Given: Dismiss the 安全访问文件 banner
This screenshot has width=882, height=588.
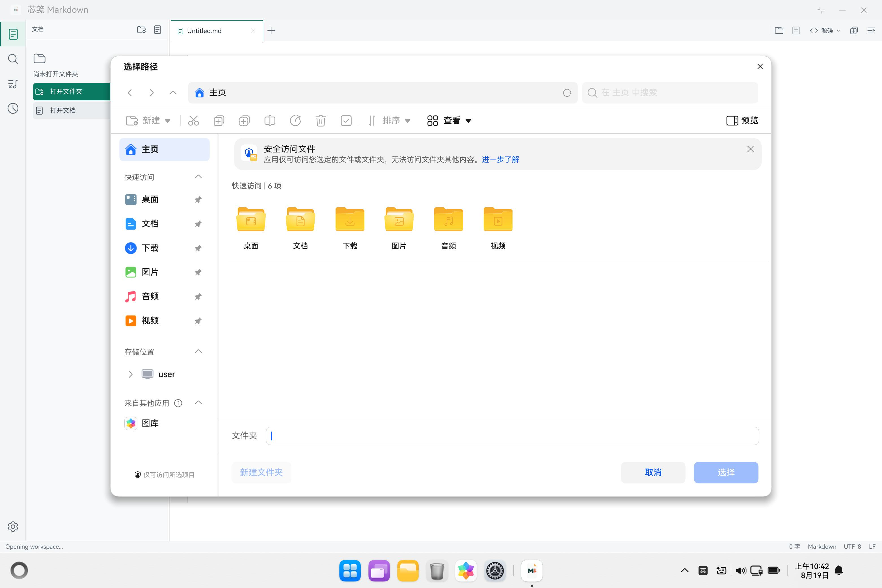Looking at the screenshot, I should click(750, 149).
